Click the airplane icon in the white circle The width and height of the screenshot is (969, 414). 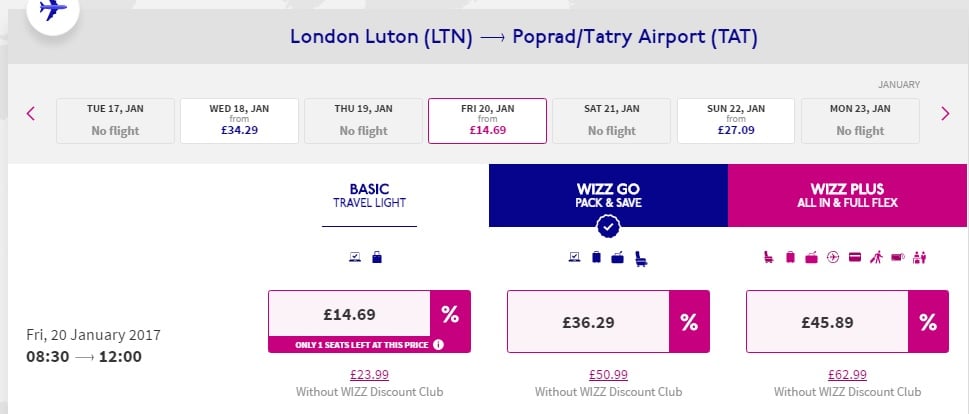point(53,9)
